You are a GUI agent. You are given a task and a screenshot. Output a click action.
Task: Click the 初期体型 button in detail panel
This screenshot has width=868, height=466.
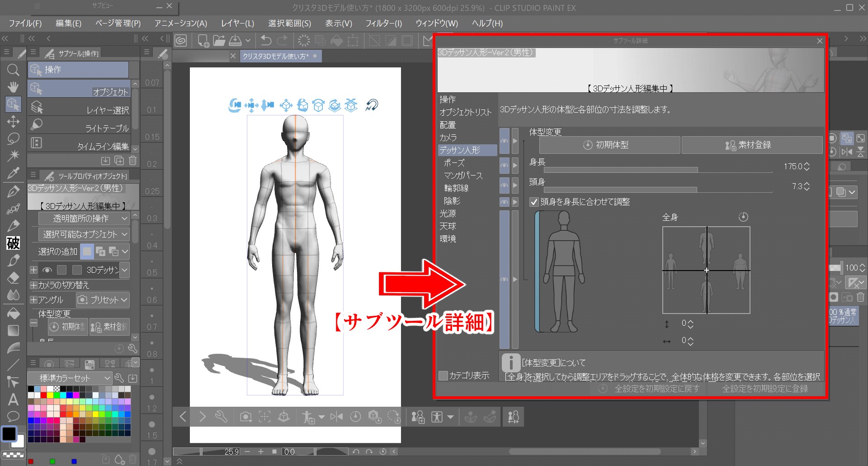[x=610, y=145]
